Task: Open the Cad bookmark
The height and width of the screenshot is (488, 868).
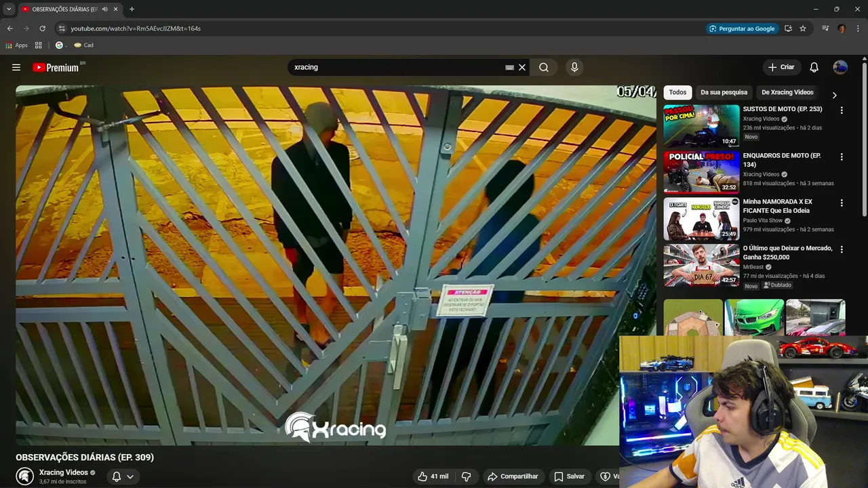Action: pos(83,45)
